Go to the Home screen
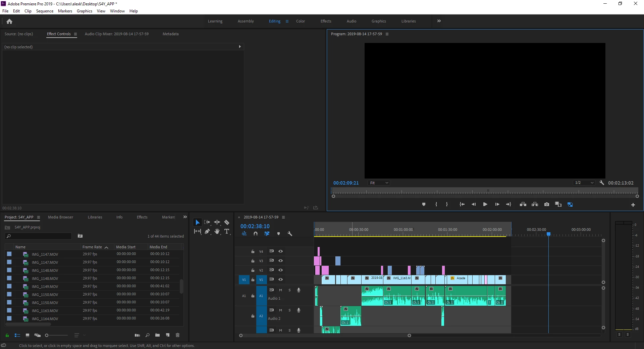 coord(9,21)
